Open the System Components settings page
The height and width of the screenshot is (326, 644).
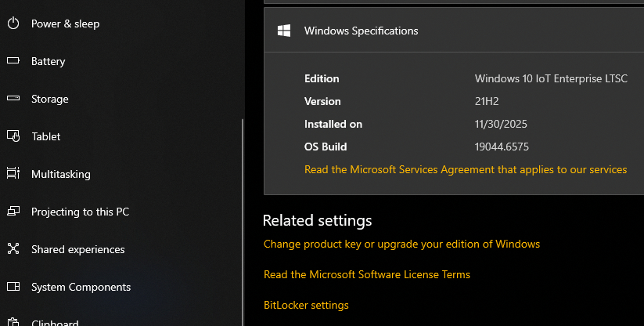(81, 287)
